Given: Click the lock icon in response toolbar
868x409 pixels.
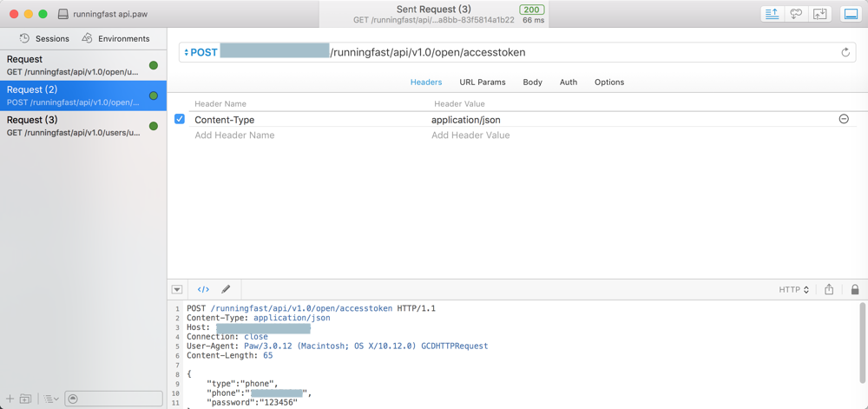Looking at the screenshot, I should click(x=855, y=289).
